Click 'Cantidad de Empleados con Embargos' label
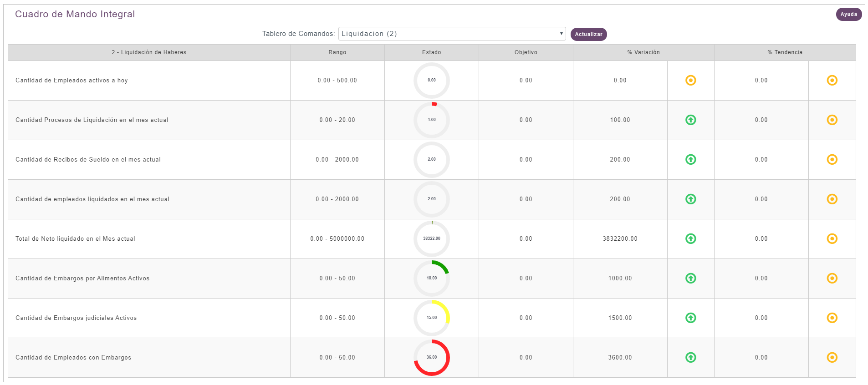Image resolution: width=868 pixels, height=385 pixels. tap(73, 358)
